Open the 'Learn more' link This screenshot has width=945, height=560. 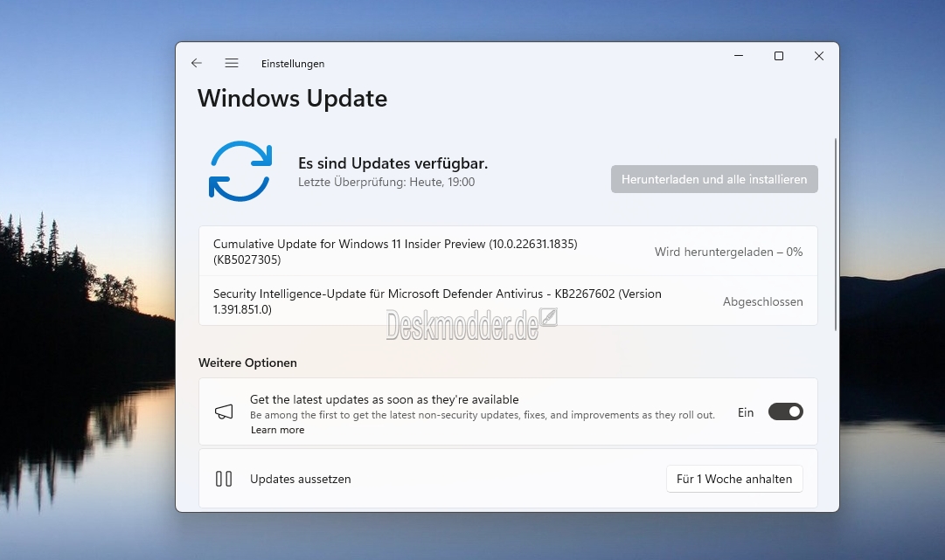point(277,430)
